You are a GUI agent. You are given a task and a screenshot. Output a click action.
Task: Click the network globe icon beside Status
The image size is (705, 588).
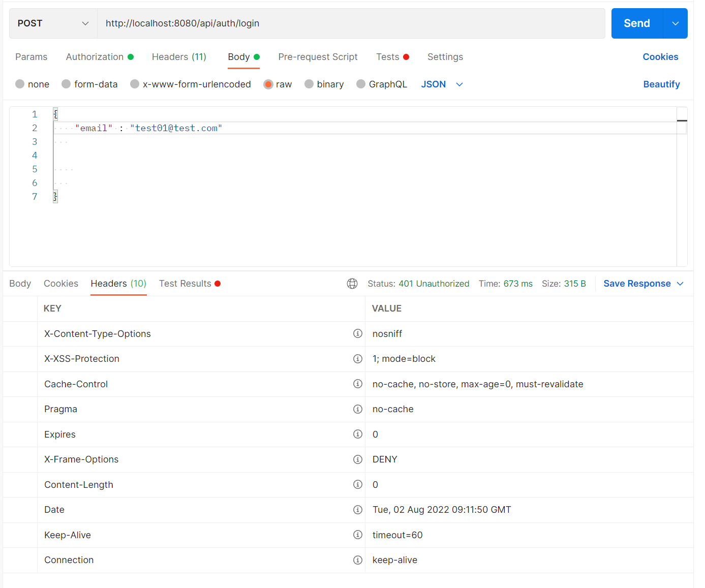tap(352, 284)
